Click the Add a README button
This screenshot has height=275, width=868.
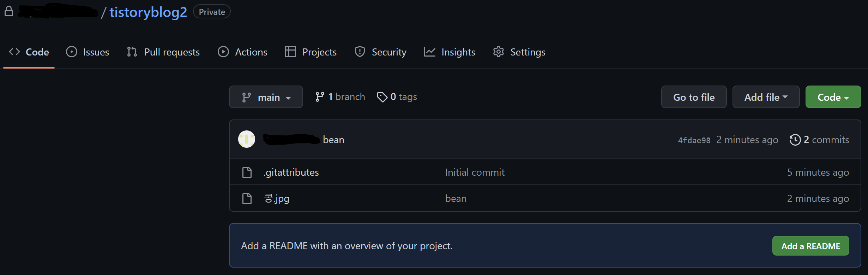[x=811, y=246]
